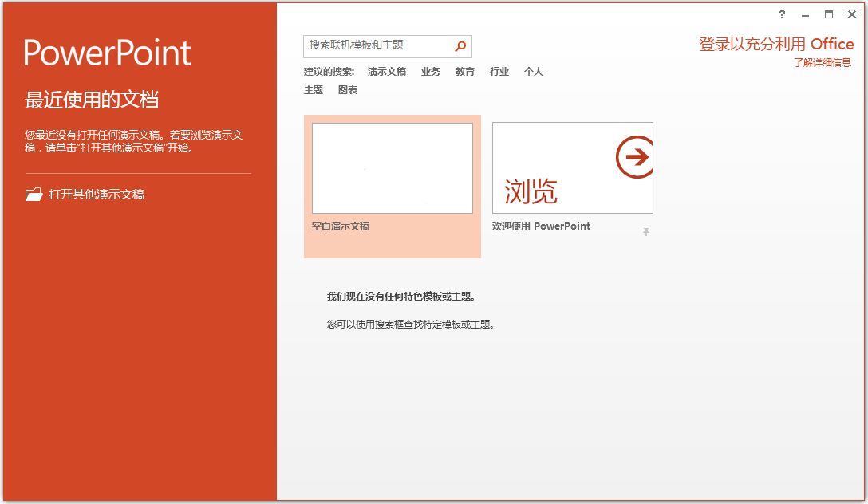Click the search magnifier icon

tap(460, 46)
